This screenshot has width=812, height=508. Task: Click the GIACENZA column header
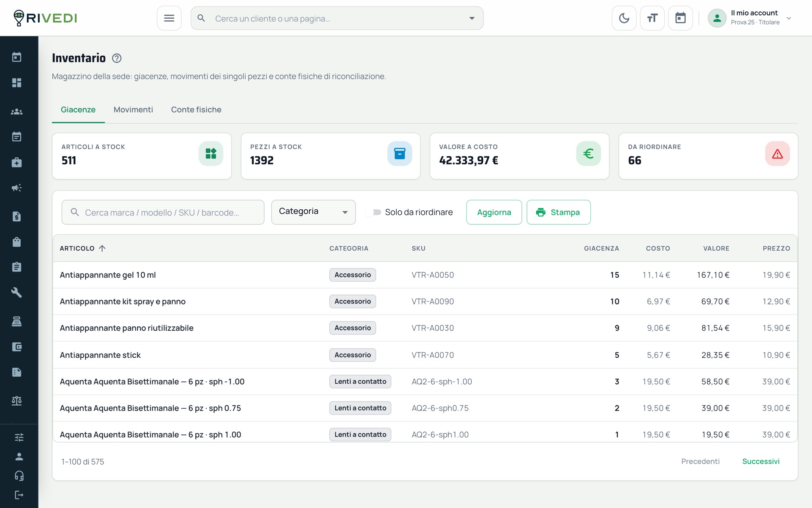(601, 248)
